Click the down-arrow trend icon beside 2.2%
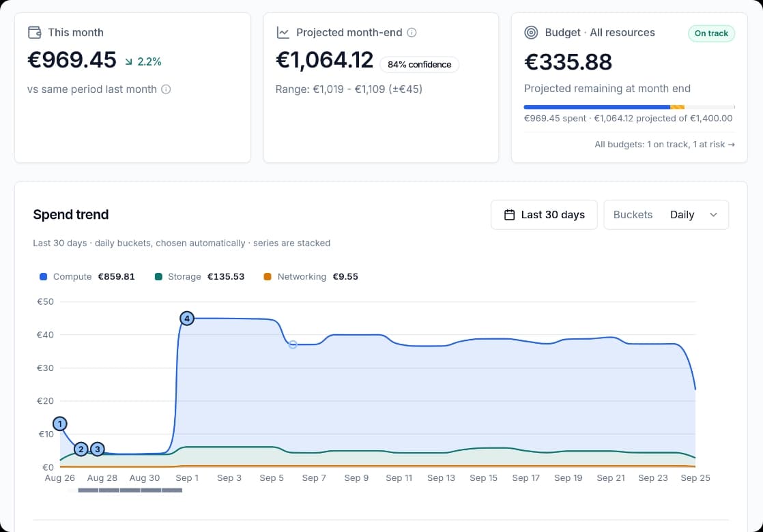The width and height of the screenshot is (763, 532). coord(128,62)
